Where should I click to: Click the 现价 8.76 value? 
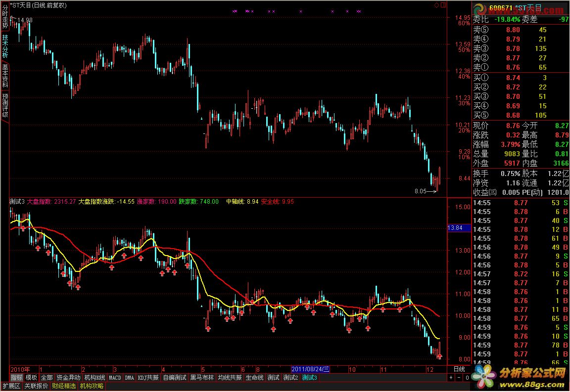pos(513,126)
